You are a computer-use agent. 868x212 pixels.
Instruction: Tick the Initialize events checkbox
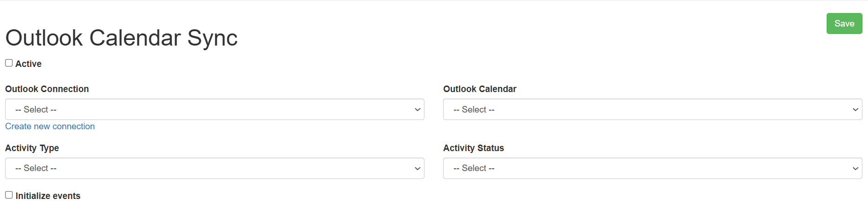coord(9,195)
